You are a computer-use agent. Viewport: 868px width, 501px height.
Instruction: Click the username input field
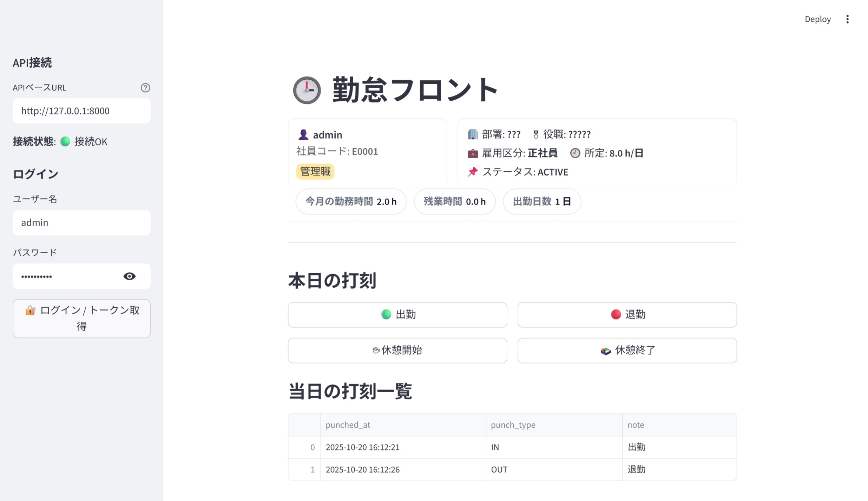(81, 223)
